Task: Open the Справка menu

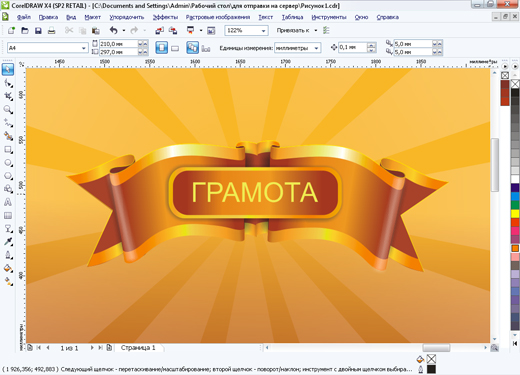Action: point(388,17)
